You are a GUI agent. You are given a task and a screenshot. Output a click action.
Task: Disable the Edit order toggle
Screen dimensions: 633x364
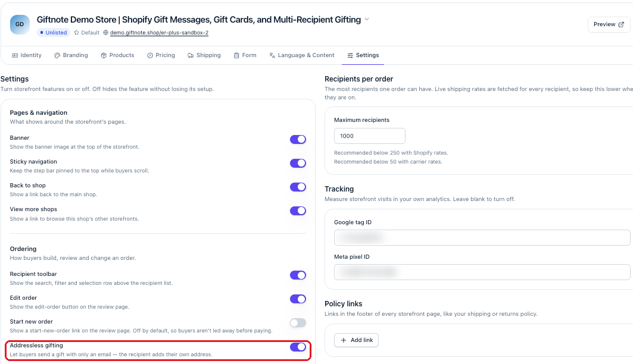pos(298,299)
